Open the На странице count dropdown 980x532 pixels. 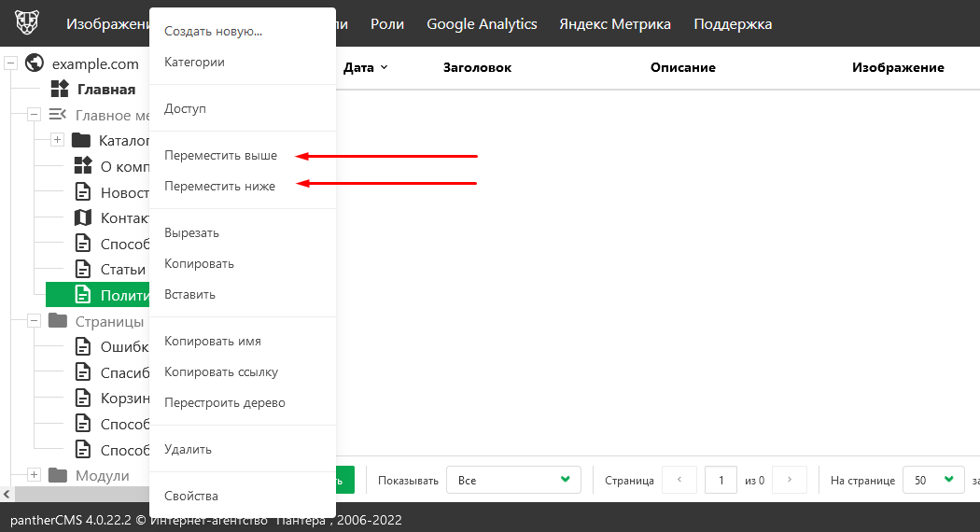[x=932, y=481]
